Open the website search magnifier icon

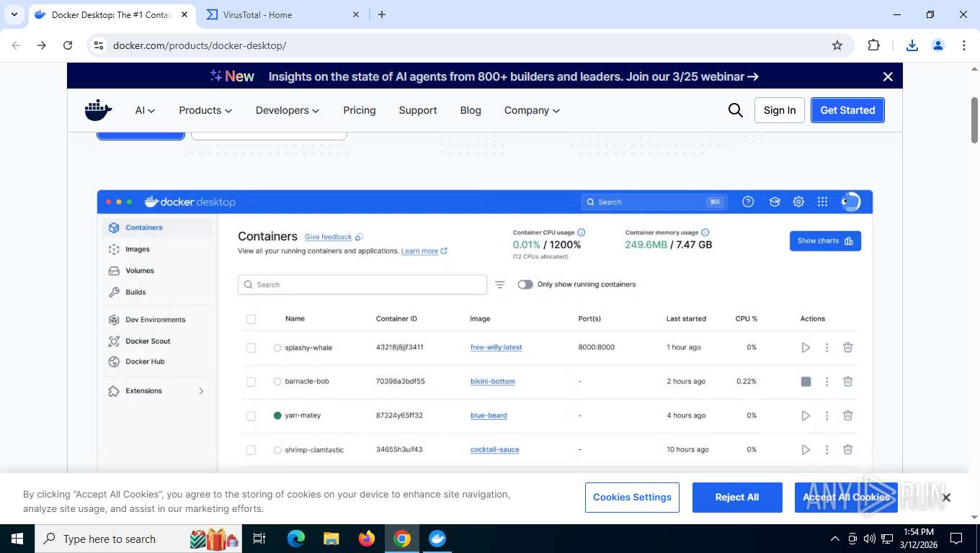pyautogui.click(x=735, y=110)
